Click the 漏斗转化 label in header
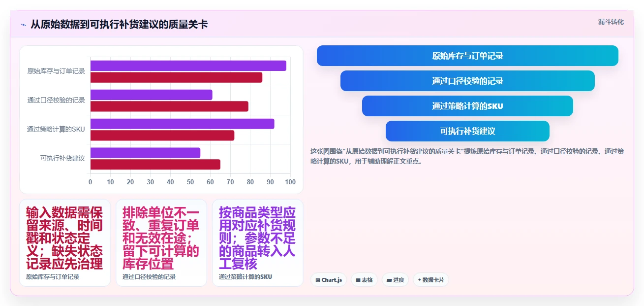Viewport: 644px width, 306px height. [611, 22]
